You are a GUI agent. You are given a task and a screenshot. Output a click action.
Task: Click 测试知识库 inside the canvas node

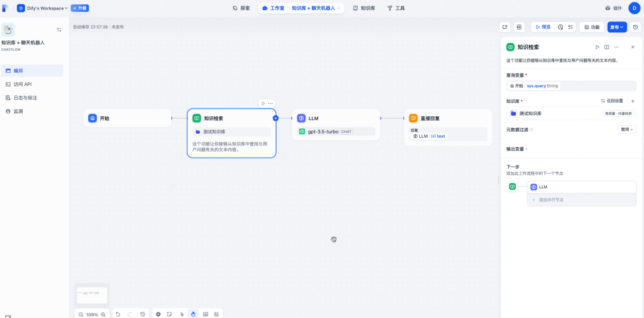pos(231,132)
